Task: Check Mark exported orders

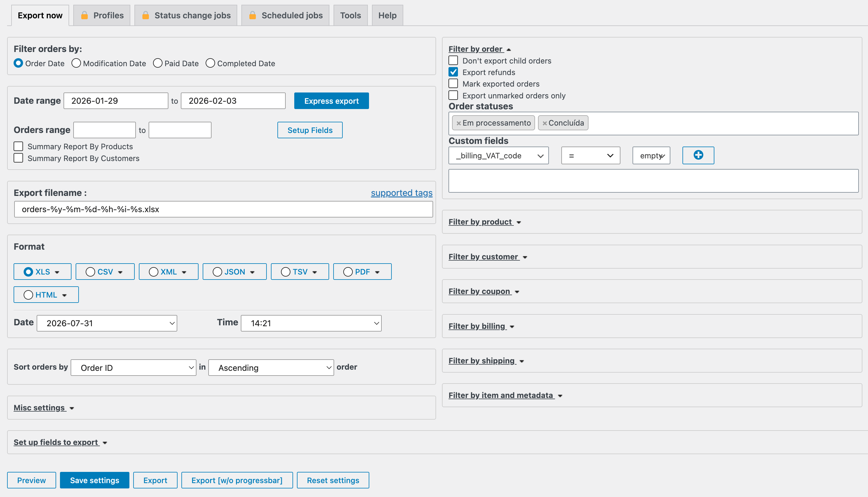Action: point(453,84)
